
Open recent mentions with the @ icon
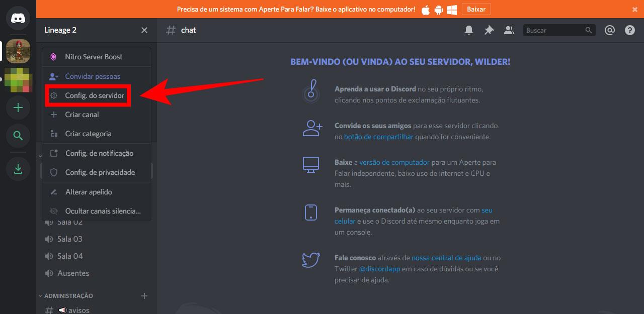[610, 30]
